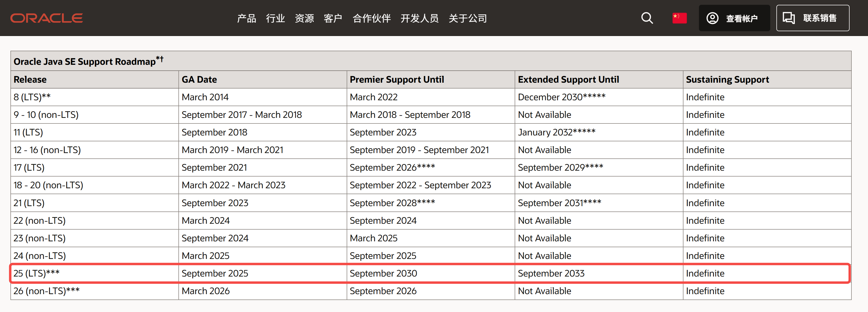Viewport: 868px width, 312px height.
Task: Click the account person icon
Action: [x=712, y=18]
